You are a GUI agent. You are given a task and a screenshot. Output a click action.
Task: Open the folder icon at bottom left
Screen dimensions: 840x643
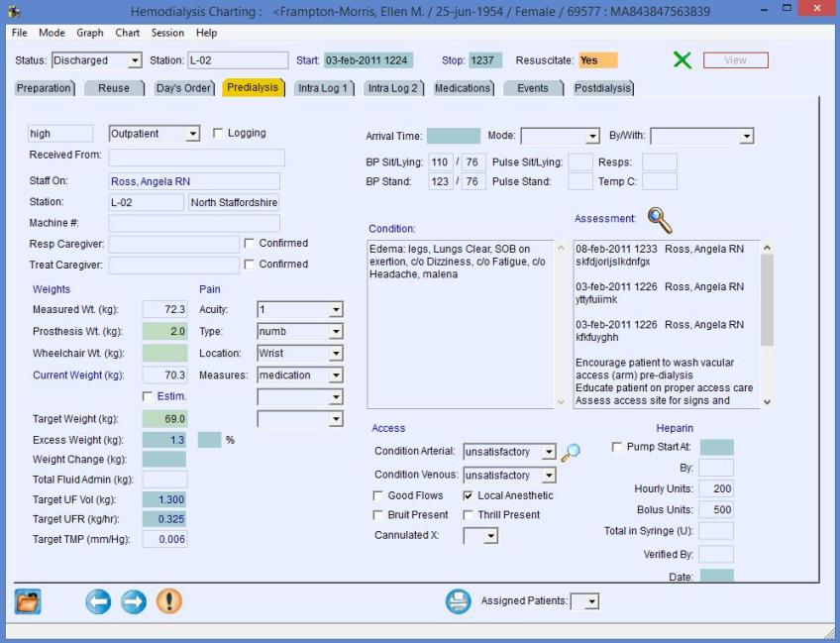click(28, 601)
